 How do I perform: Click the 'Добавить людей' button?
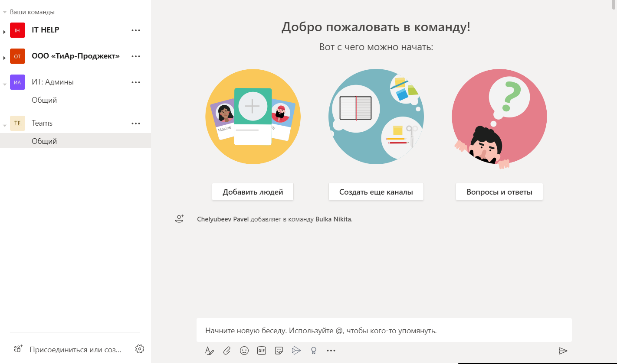[253, 192]
